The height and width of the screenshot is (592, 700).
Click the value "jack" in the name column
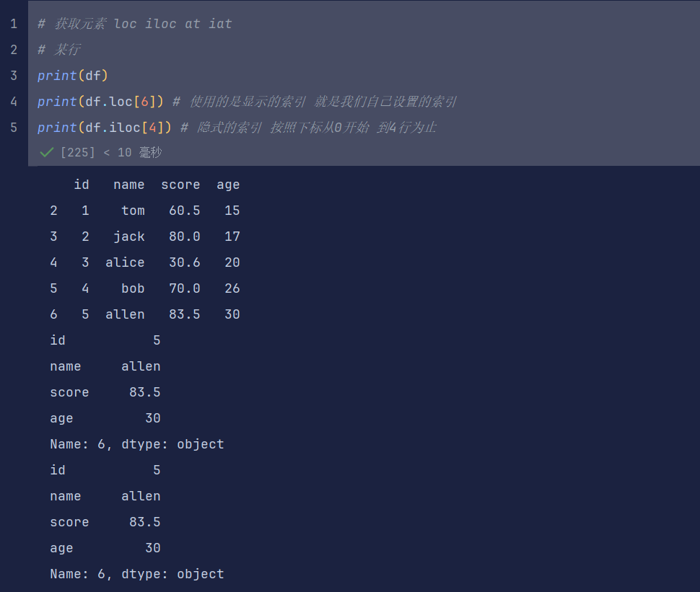pos(128,236)
